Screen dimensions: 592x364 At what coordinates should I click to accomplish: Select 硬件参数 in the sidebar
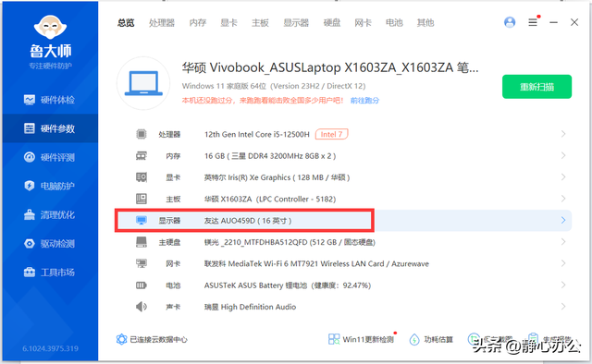point(49,128)
